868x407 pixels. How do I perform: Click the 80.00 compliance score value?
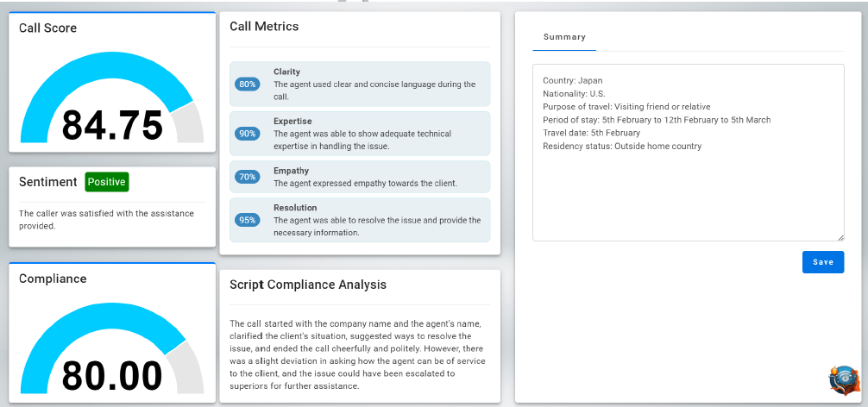(x=112, y=377)
